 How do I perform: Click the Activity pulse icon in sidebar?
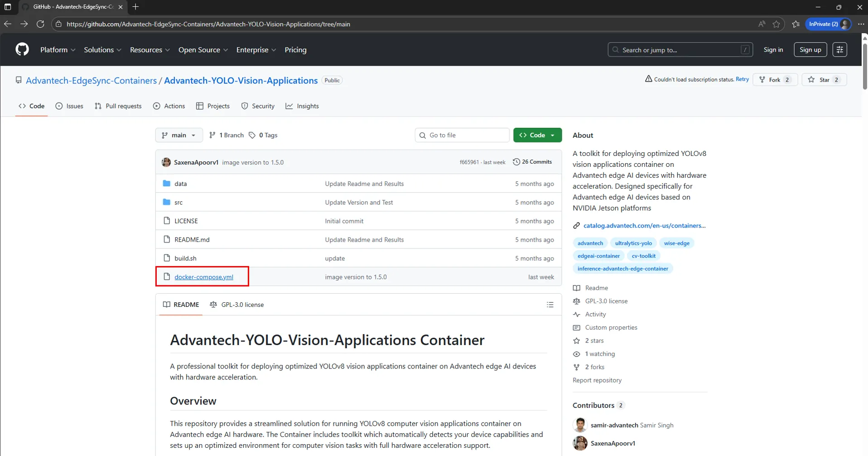click(576, 314)
